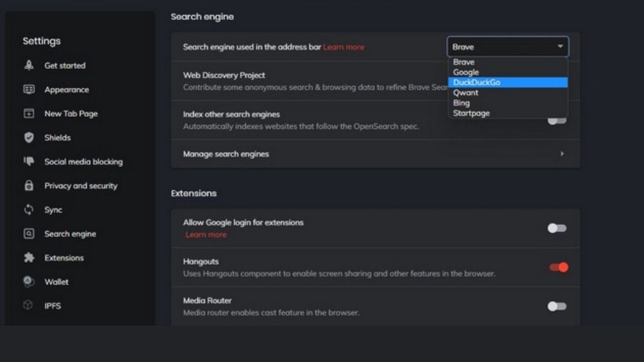This screenshot has width=644, height=362.
Task: Click the Search engine magnifier icon
Action: 29,234
